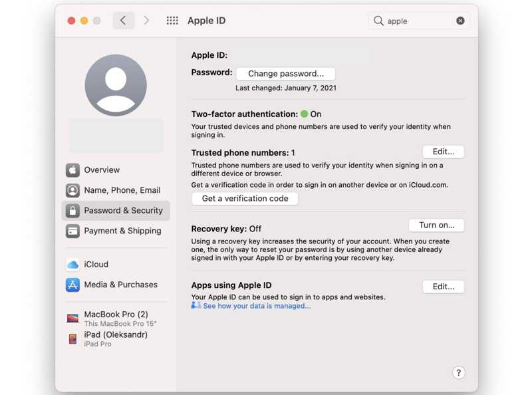Click the profile avatar picture
This screenshot has width=532, height=395.
click(x=116, y=85)
